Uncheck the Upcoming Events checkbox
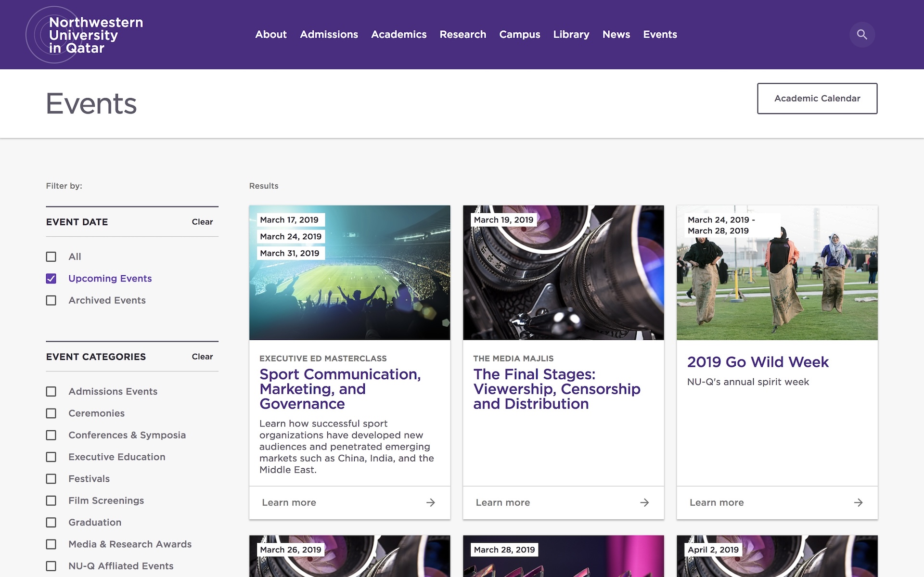 (51, 279)
